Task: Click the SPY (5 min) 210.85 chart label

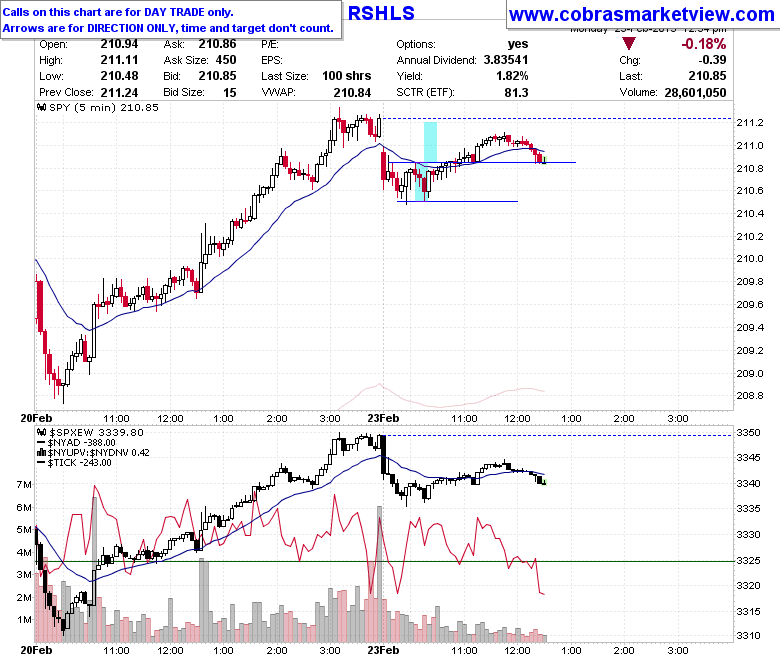Action: coord(103,107)
